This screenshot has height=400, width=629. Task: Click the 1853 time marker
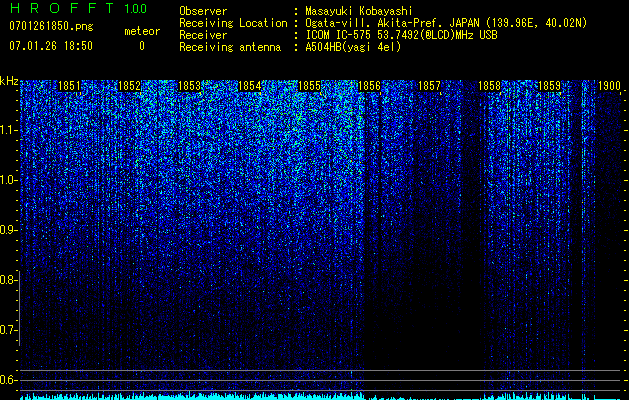189,86
